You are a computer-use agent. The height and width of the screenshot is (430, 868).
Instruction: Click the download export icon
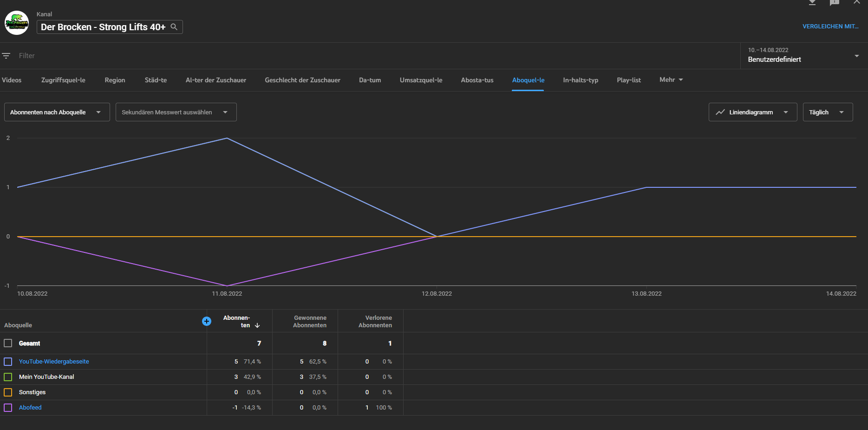tap(812, 2)
